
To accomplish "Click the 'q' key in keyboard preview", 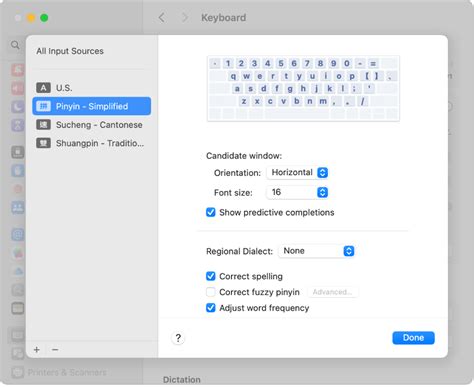I will [233, 76].
